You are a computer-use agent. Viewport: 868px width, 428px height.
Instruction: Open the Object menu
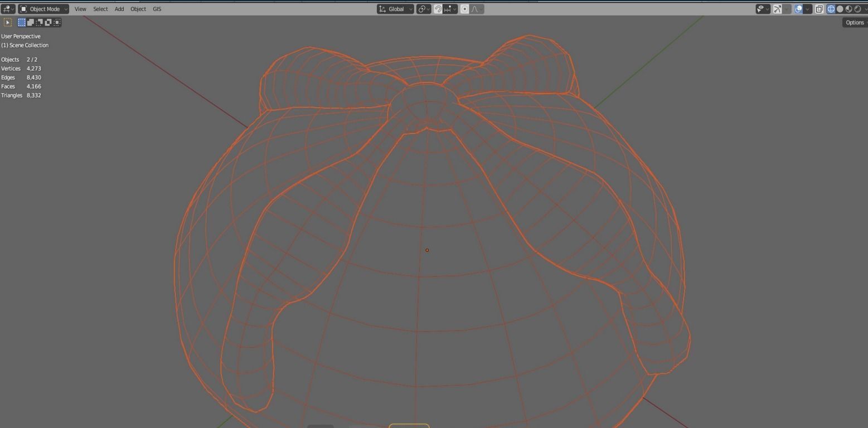point(138,9)
